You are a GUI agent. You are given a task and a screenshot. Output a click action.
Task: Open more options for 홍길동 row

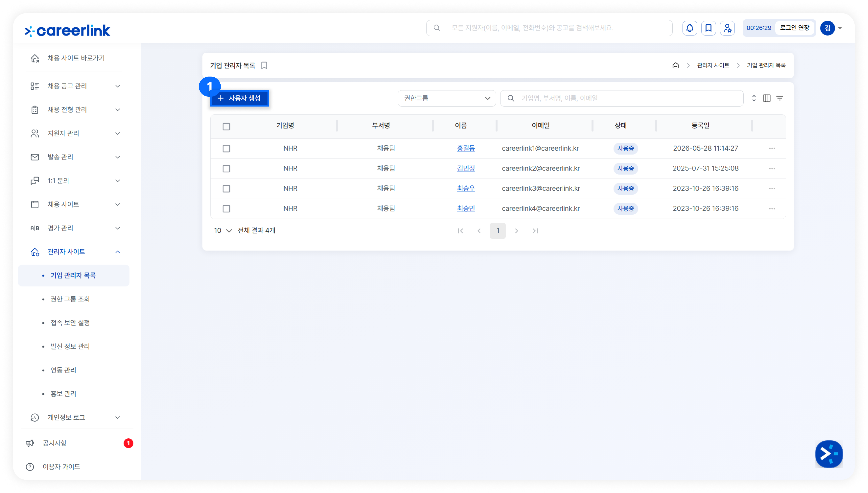click(772, 148)
